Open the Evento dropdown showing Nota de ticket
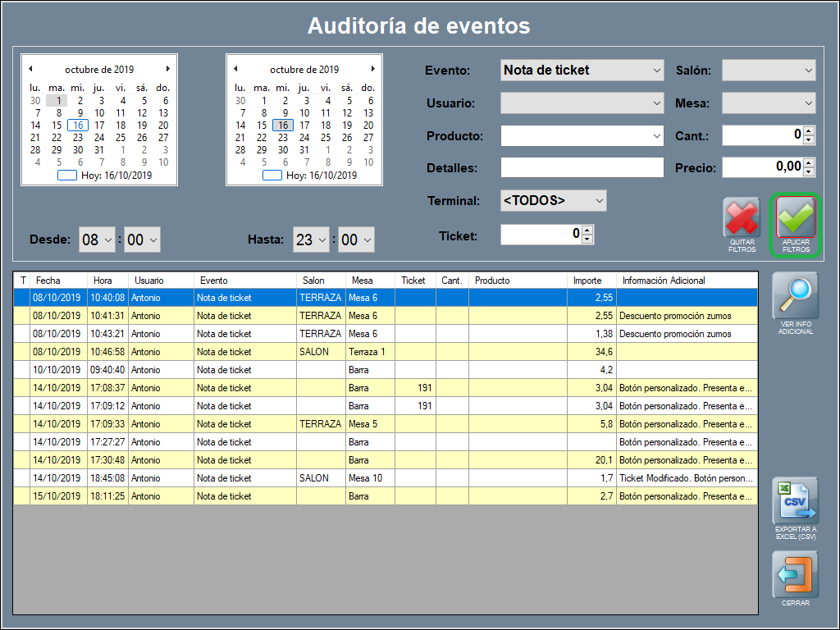Viewport: 840px width, 630px height. 582,71
